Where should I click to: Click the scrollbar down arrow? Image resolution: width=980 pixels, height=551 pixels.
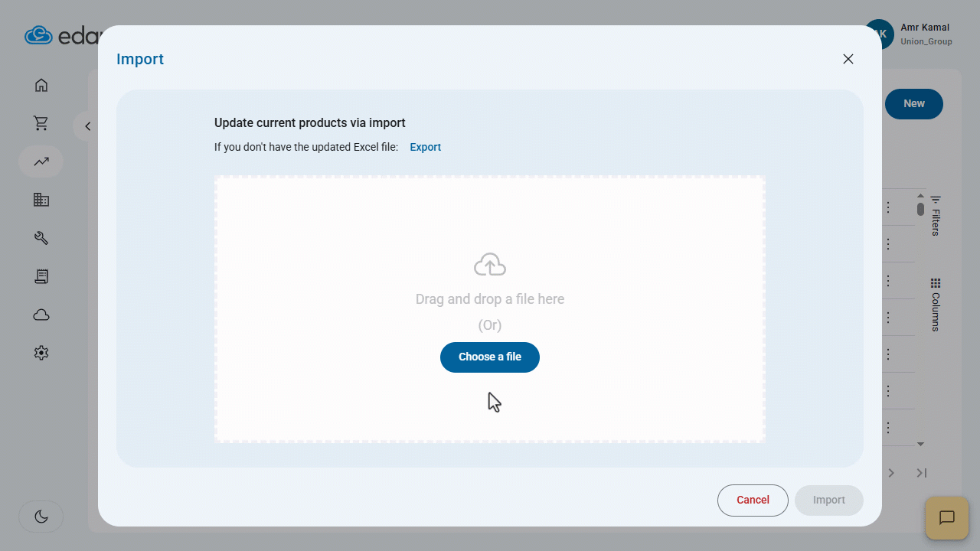tap(920, 444)
